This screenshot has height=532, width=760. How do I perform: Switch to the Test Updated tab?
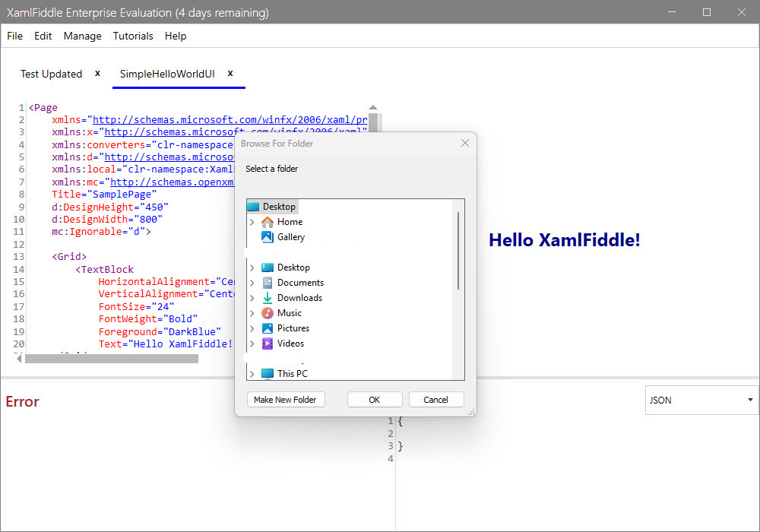click(51, 74)
